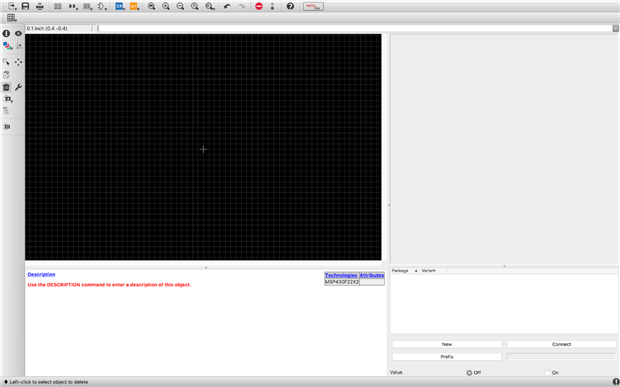The image size is (620, 387).
Task: Undo the last action
Action: (x=227, y=6)
